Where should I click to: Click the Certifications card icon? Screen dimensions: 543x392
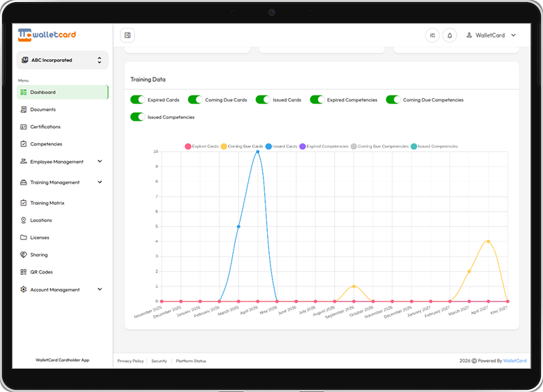click(x=23, y=127)
